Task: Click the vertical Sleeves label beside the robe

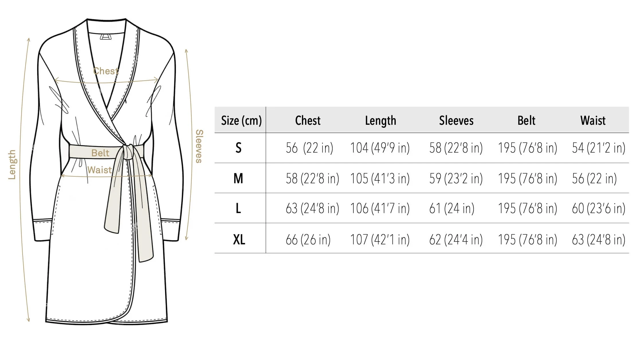Action: coord(199,146)
